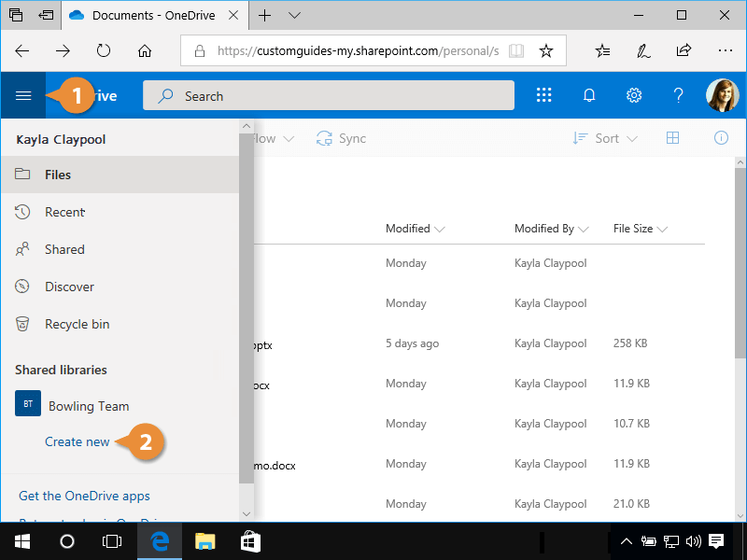747x560 pixels.
Task: Select the Documents - OneDrive tab
Action: pos(154,15)
